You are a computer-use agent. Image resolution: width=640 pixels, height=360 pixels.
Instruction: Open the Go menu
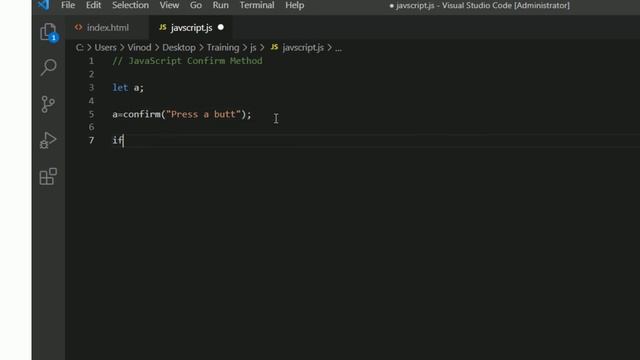[x=196, y=5]
